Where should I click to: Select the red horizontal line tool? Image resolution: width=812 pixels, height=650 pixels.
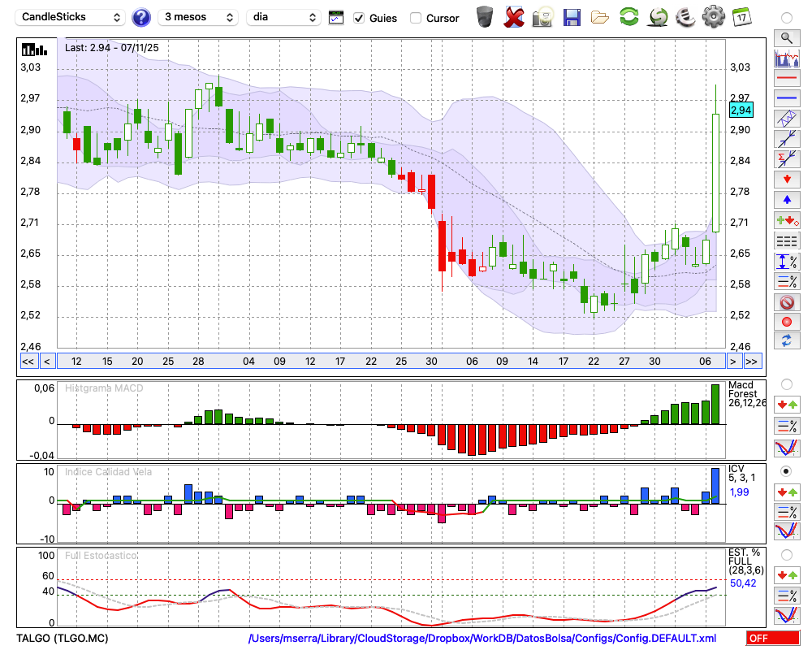[x=786, y=79]
